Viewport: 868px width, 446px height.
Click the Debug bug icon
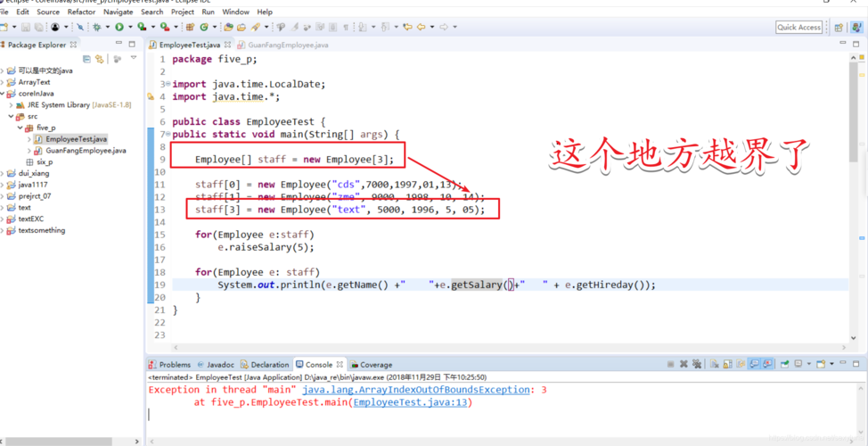(x=96, y=27)
